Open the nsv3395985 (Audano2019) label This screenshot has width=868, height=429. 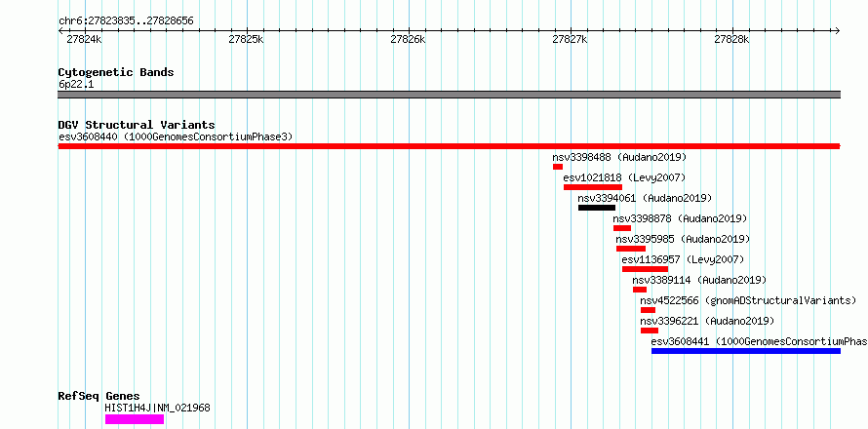click(x=683, y=239)
